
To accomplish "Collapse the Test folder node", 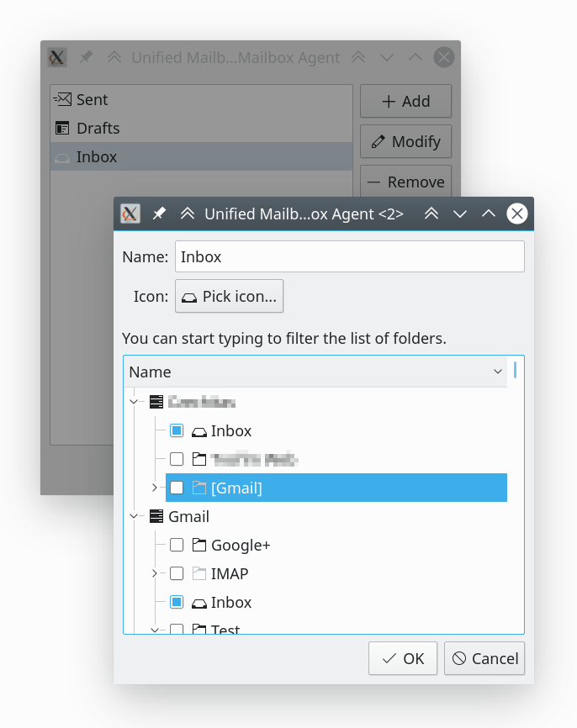I will tap(155, 630).
